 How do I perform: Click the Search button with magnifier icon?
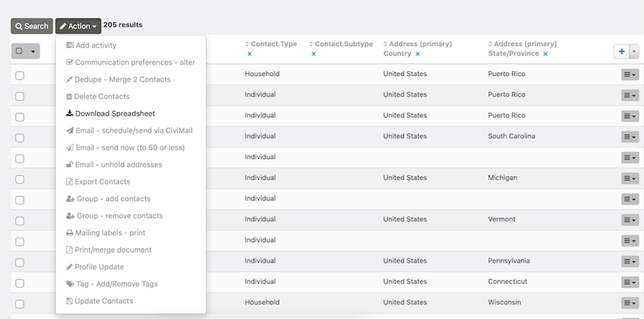point(31,26)
